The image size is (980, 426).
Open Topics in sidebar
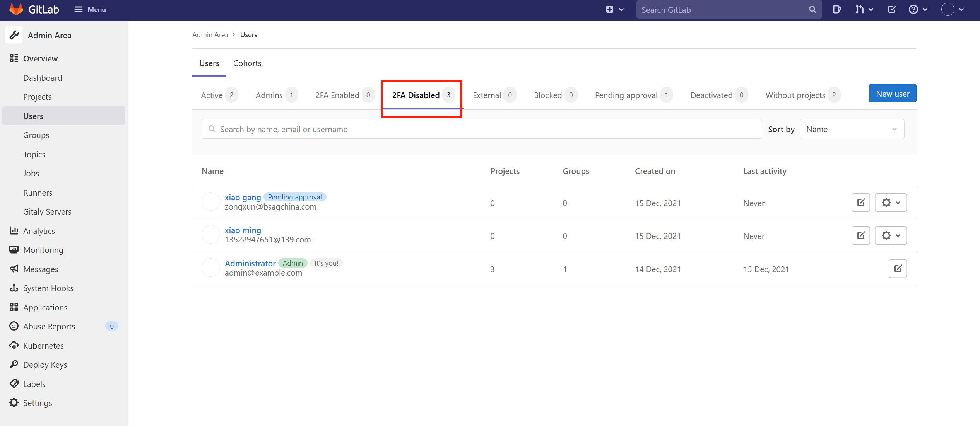[34, 154]
